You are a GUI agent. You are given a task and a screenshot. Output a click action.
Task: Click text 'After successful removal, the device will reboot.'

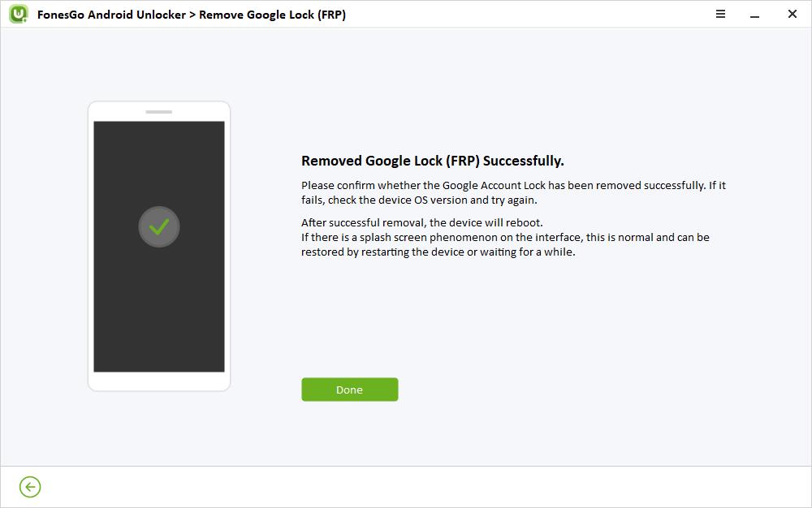tap(422, 222)
